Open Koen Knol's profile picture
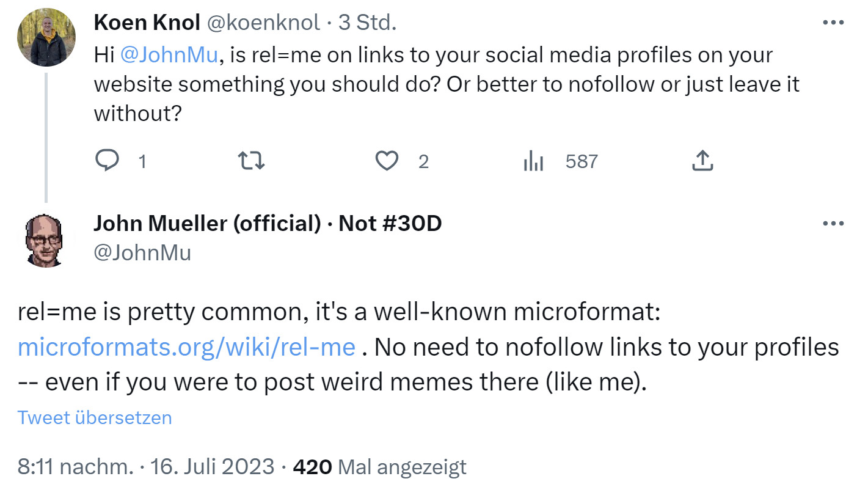 tap(46, 37)
